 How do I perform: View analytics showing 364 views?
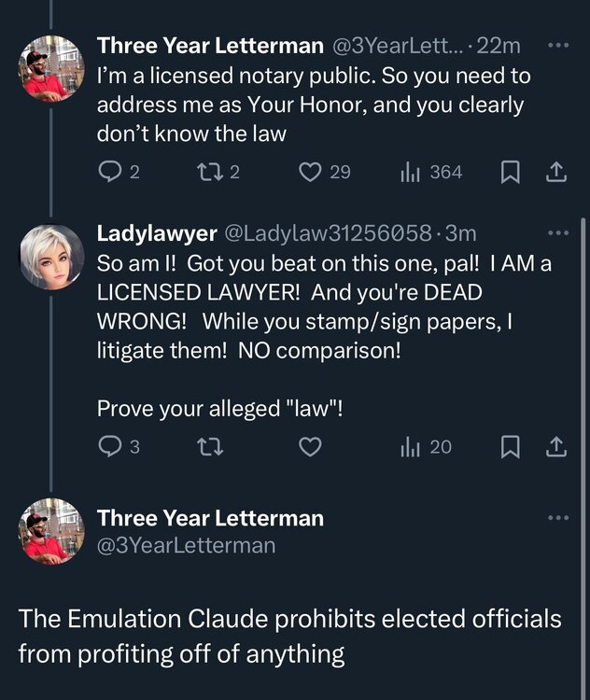coord(410,173)
